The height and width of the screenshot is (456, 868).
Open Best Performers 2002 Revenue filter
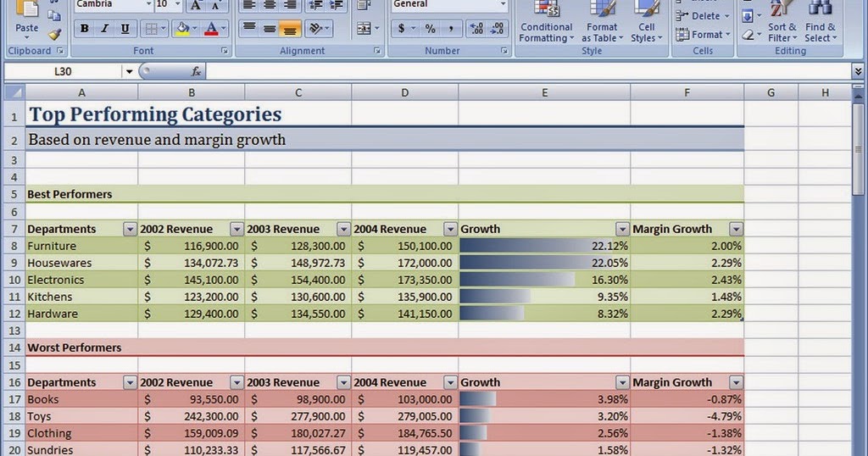236,229
